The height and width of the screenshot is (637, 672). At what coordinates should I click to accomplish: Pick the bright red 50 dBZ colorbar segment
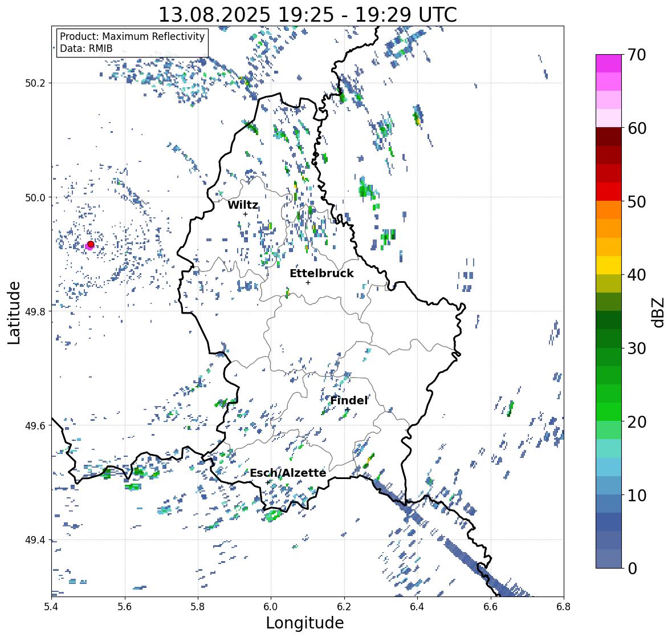coord(609,192)
